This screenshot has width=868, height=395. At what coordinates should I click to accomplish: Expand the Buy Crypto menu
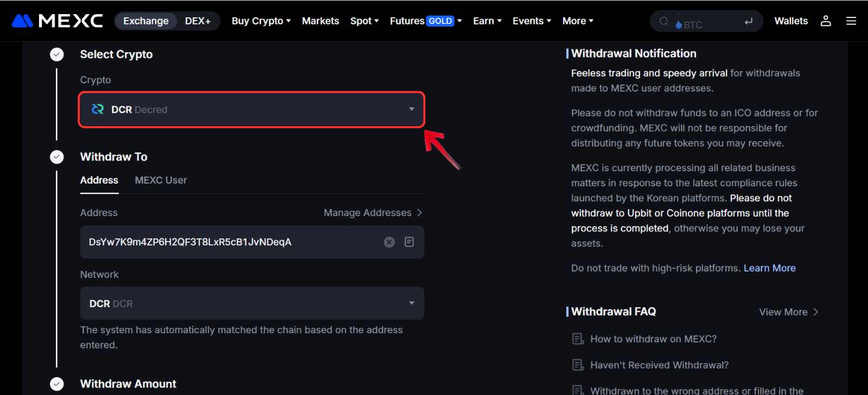(261, 21)
